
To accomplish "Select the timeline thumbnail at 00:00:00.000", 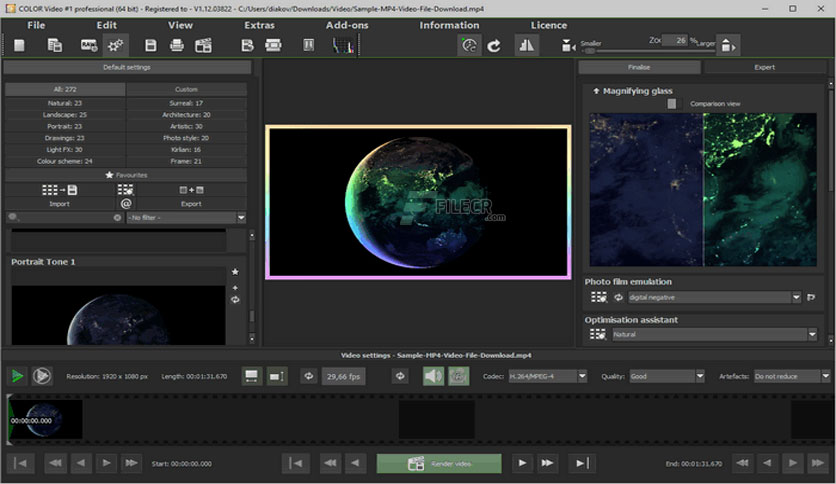I will (45, 420).
